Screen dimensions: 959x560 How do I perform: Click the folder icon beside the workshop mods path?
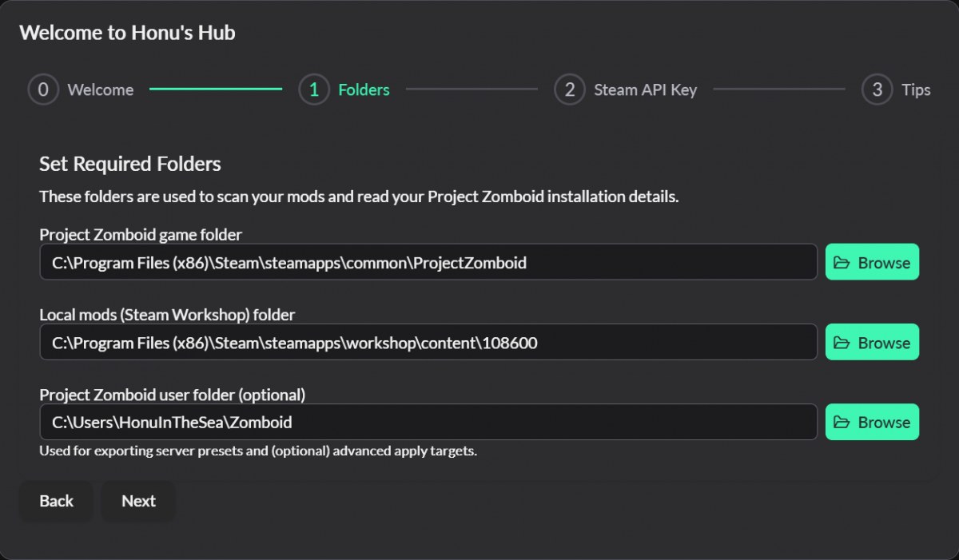tap(842, 343)
